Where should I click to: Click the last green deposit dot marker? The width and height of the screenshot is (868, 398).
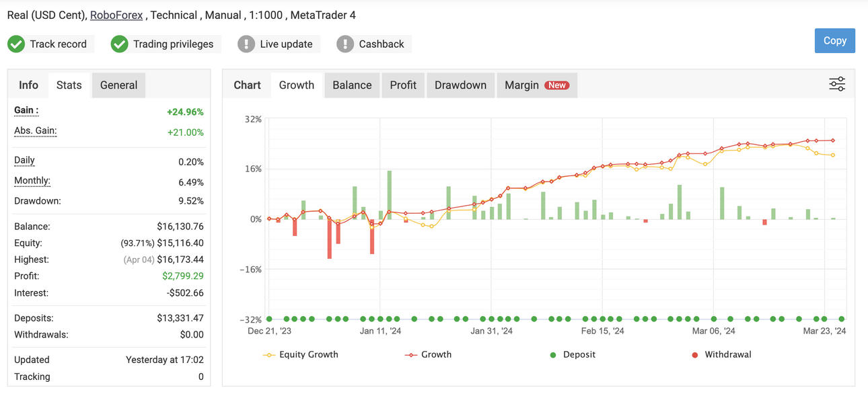tap(842, 319)
